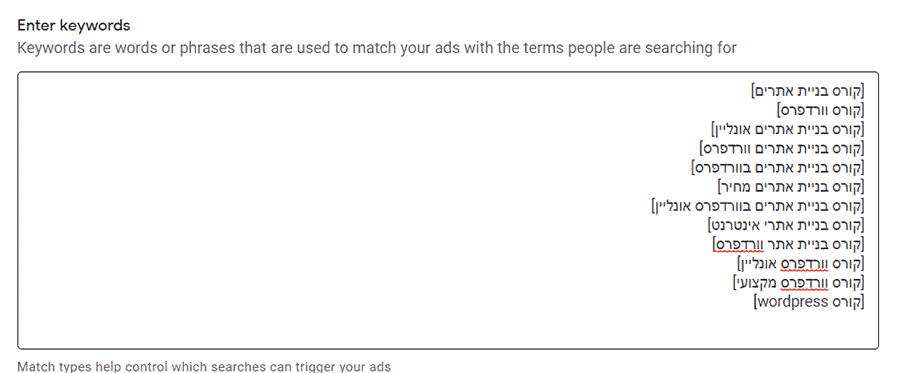Click the keyword קורס בניית אתרים וורדפרס
This screenshot has width=900, height=373.
(782, 148)
